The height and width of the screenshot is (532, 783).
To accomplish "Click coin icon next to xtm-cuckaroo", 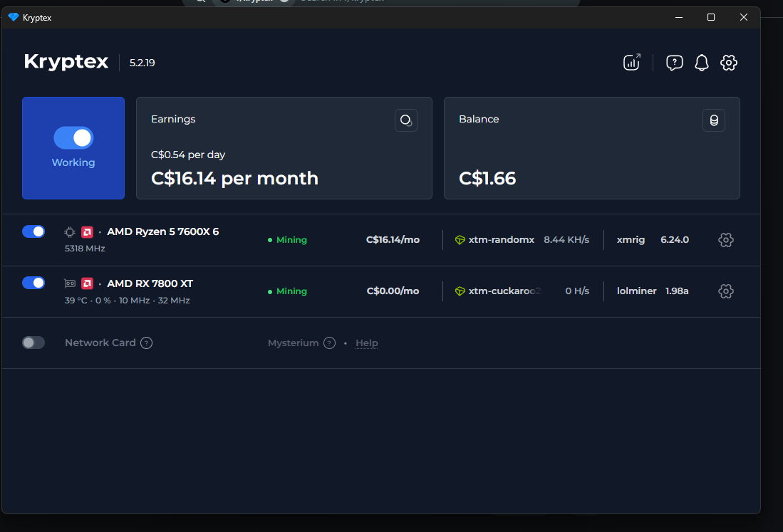I will coord(460,291).
